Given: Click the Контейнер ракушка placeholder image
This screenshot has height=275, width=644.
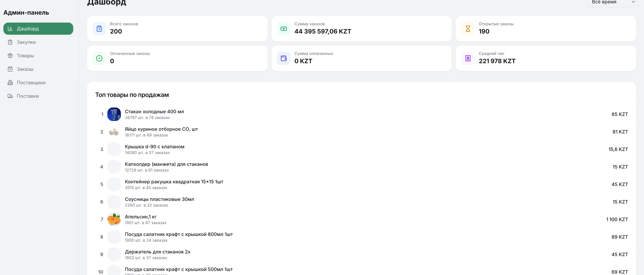Looking at the screenshot, I should click(x=114, y=184).
